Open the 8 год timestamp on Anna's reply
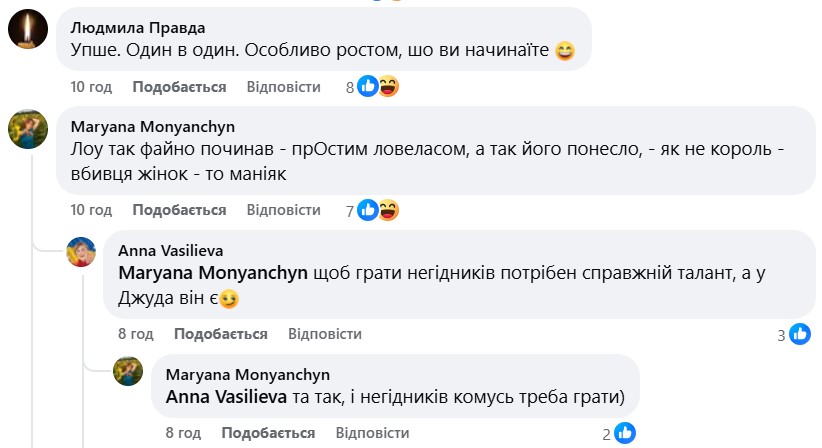Viewport: 822px width, 448px height. pyautogui.click(x=134, y=334)
